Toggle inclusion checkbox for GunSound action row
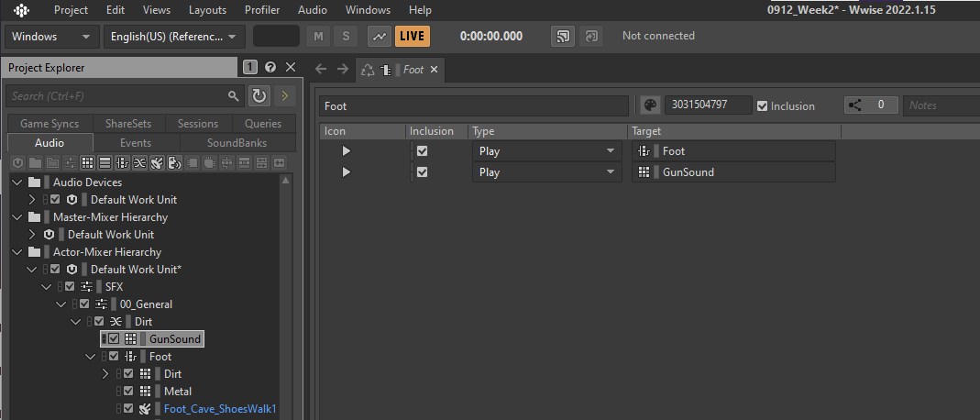Image resolution: width=980 pixels, height=420 pixels. tap(423, 172)
